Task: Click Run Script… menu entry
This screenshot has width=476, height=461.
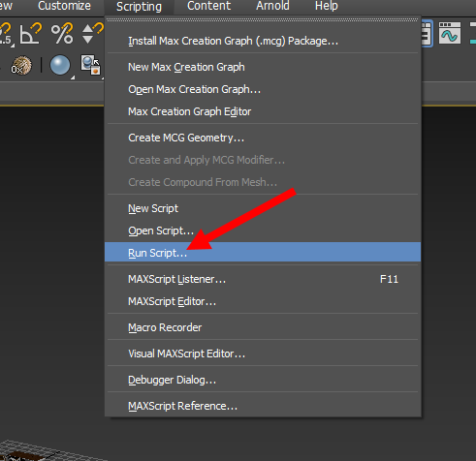Action: pyautogui.click(x=263, y=252)
